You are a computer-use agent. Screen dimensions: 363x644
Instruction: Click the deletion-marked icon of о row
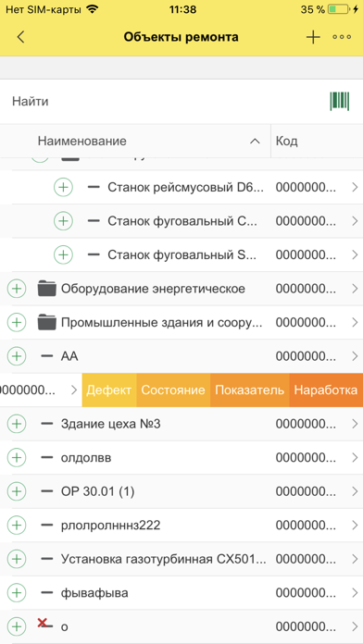(45, 624)
